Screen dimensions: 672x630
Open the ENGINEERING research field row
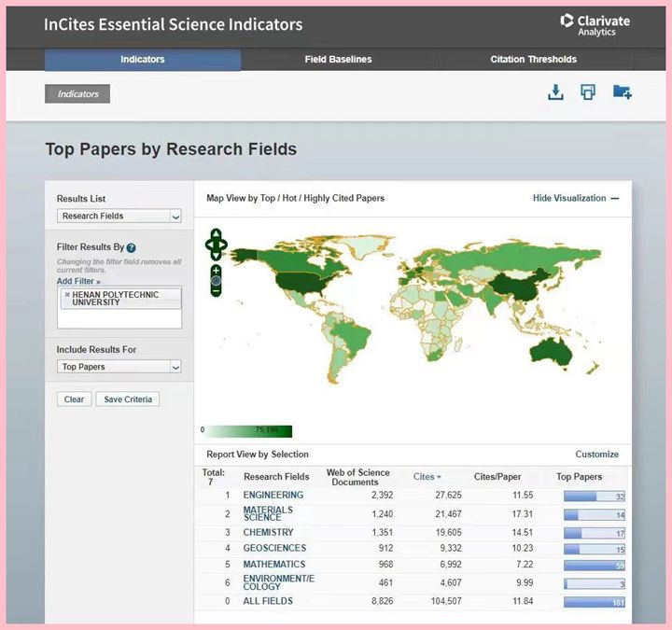coord(273,495)
